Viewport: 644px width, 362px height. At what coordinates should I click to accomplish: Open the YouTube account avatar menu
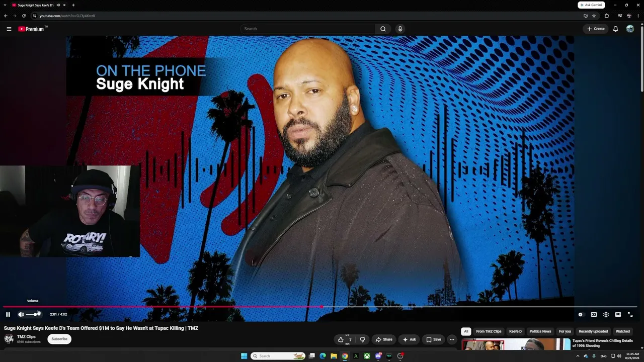tap(630, 29)
